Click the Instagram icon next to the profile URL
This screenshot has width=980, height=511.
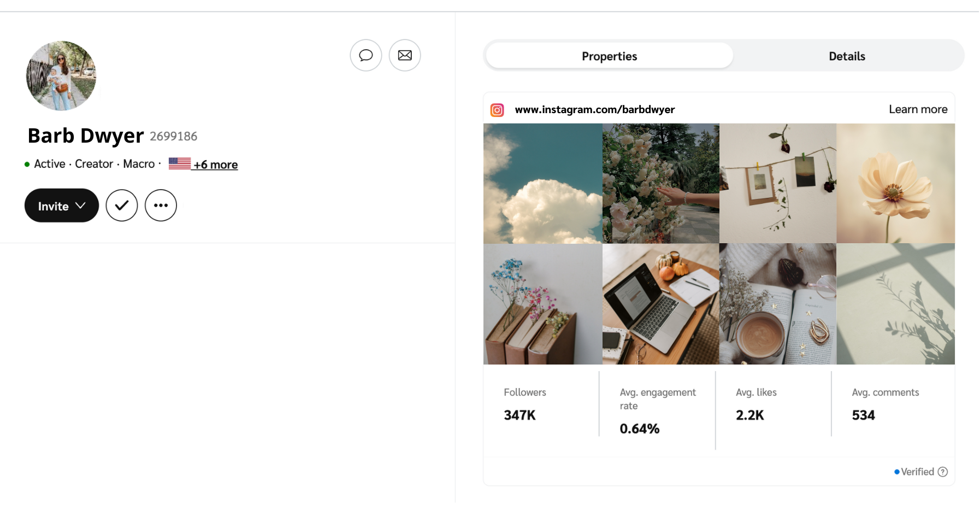click(497, 109)
